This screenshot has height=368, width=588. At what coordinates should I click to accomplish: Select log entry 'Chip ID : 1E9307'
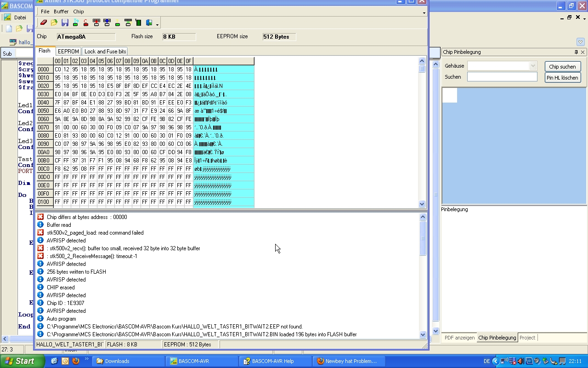[x=65, y=303]
